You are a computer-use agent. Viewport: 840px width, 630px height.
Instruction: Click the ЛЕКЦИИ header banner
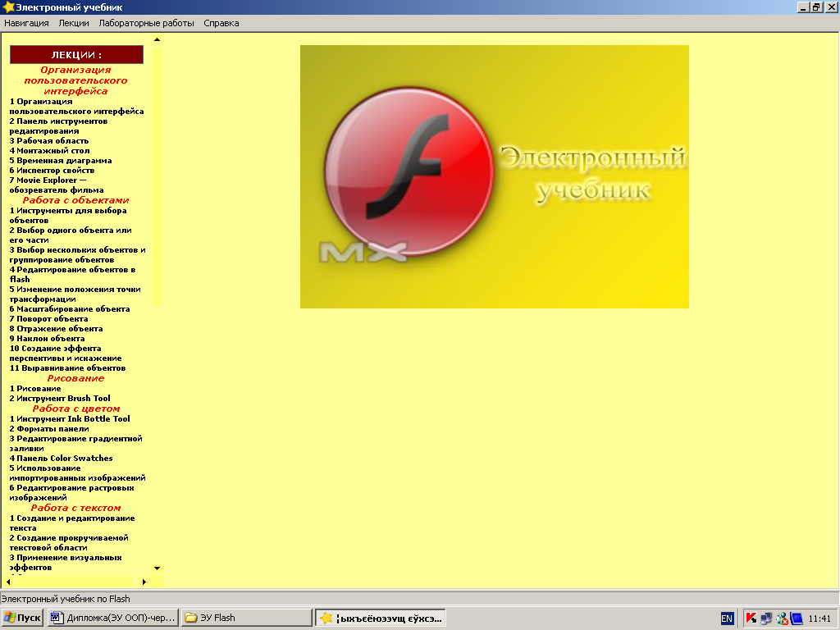pyautogui.click(x=76, y=55)
